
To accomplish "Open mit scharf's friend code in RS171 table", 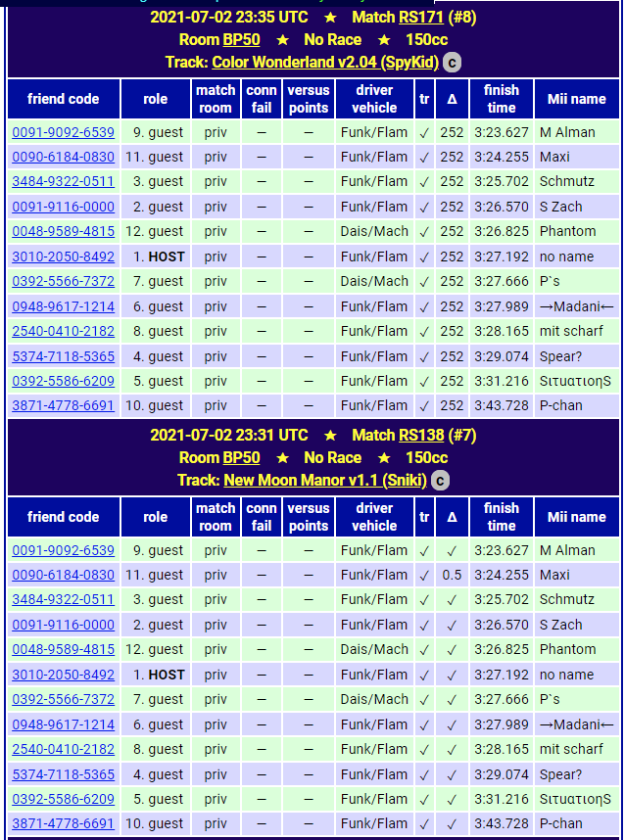I will click(64, 331).
